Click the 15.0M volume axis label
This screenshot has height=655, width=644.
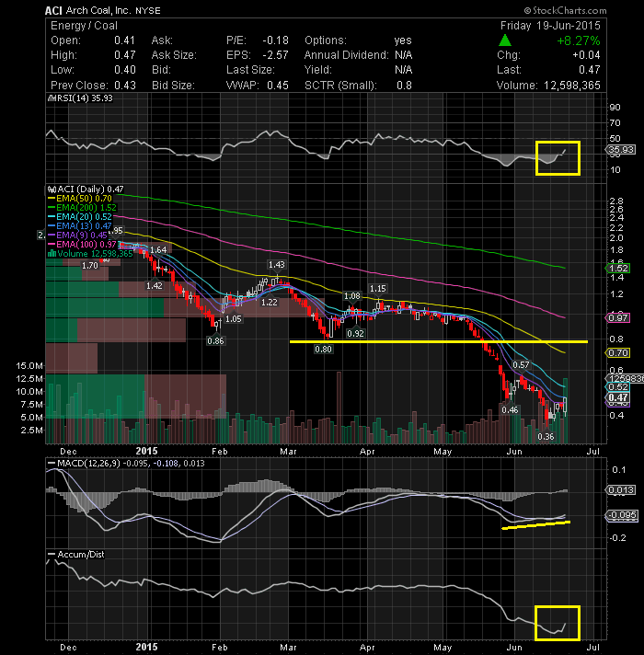pyautogui.click(x=29, y=366)
